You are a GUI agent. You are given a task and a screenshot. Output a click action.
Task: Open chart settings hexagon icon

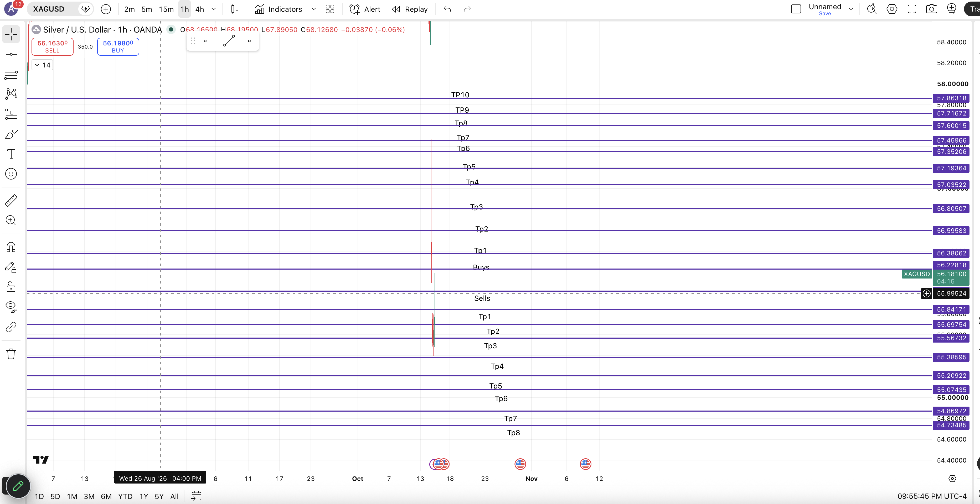click(892, 9)
